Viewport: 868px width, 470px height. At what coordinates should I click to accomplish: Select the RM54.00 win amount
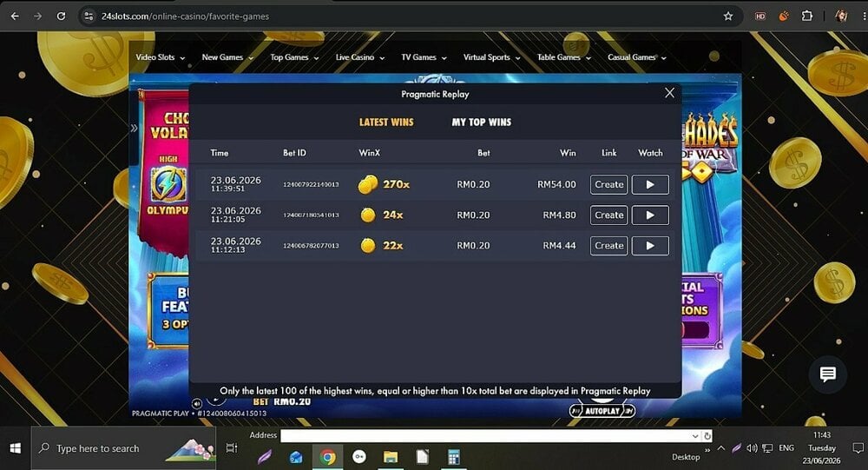[556, 184]
